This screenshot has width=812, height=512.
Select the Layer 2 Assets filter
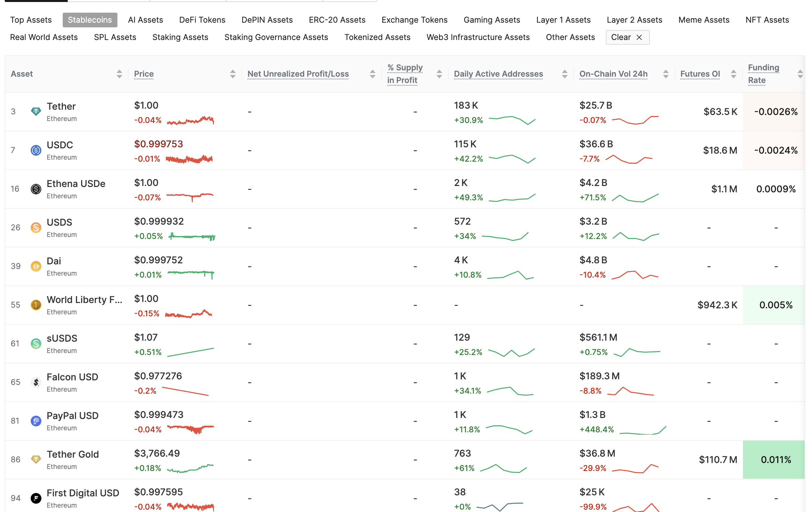635,20
